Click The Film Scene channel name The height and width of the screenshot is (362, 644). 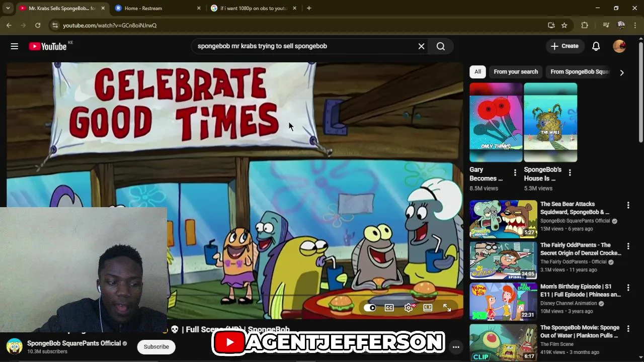(x=557, y=344)
